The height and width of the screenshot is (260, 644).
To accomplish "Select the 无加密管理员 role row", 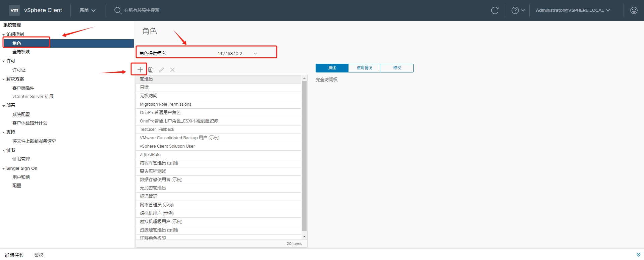I will (x=218, y=188).
